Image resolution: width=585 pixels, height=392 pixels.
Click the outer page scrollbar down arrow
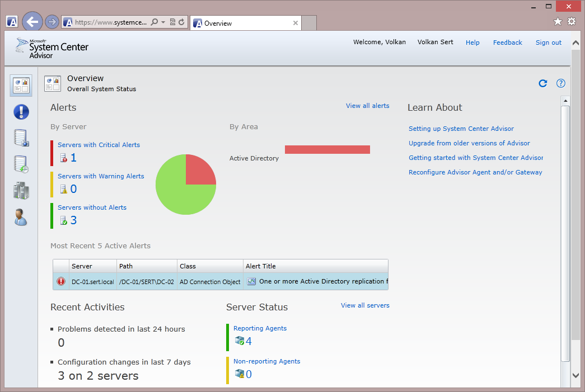(575, 375)
